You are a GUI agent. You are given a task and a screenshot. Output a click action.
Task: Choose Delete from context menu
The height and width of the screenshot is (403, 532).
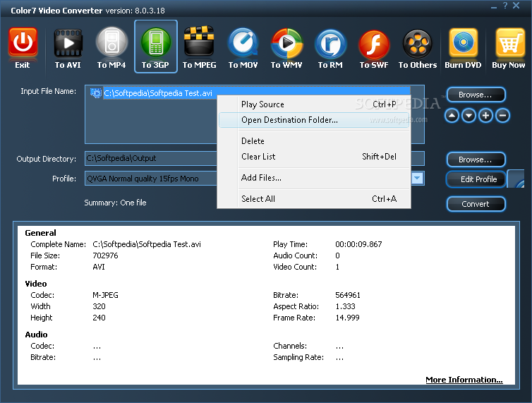coord(314,141)
